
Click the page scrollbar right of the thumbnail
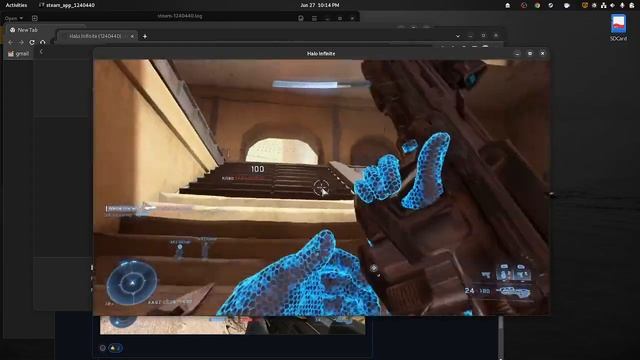point(501,337)
